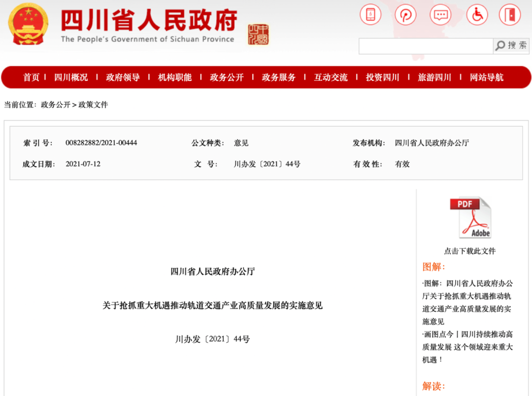The height and width of the screenshot is (396, 532).
Task: Click the 政策文件 breadcrumb link
Action: pos(93,105)
